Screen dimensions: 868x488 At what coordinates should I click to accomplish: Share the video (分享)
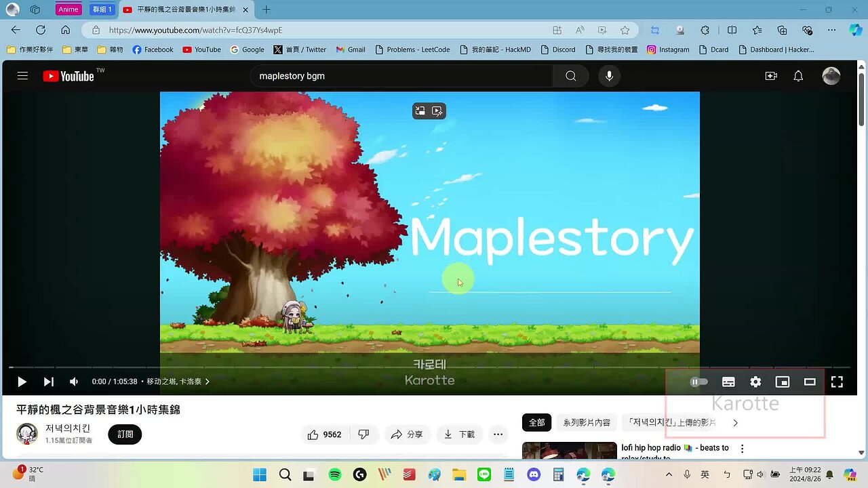pos(408,434)
